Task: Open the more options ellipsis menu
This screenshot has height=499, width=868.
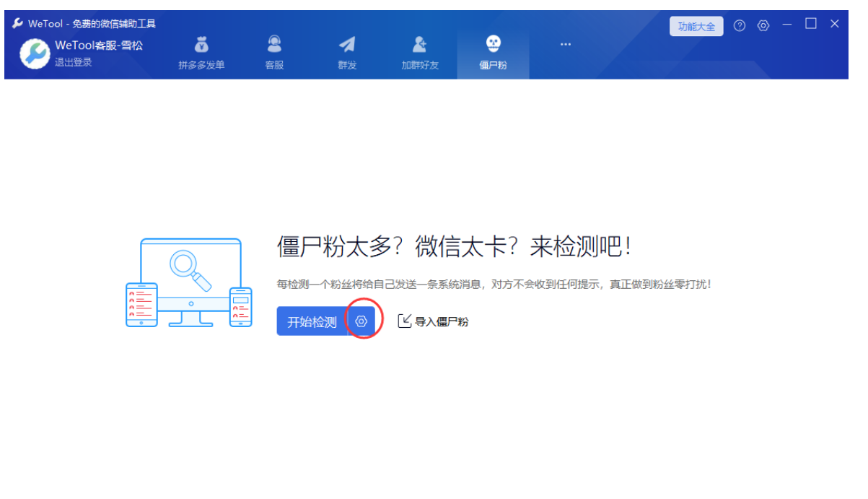Action: pyautogui.click(x=566, y=45)
